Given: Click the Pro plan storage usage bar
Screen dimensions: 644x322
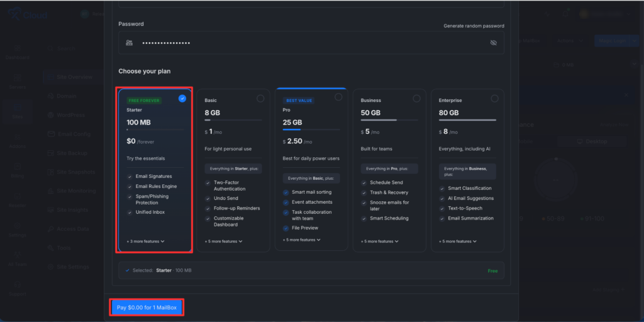Looking at the screenshot, I should (x=311, y=130).
